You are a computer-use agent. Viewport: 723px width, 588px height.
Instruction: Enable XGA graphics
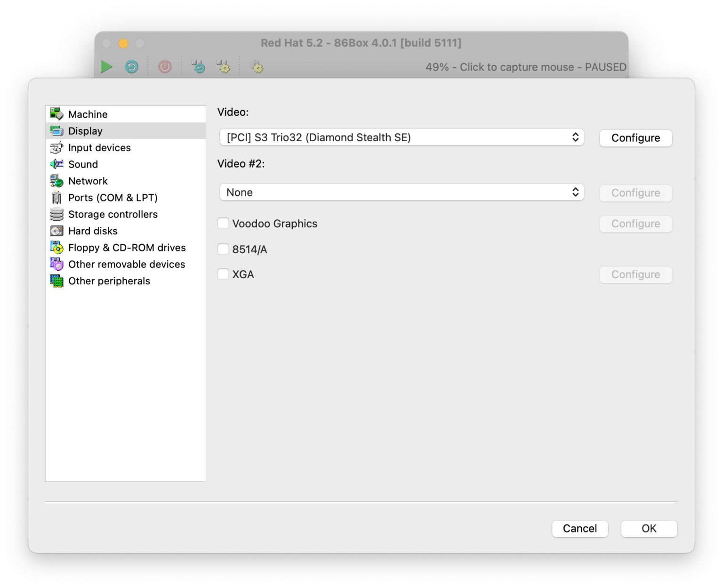point(223,274)
